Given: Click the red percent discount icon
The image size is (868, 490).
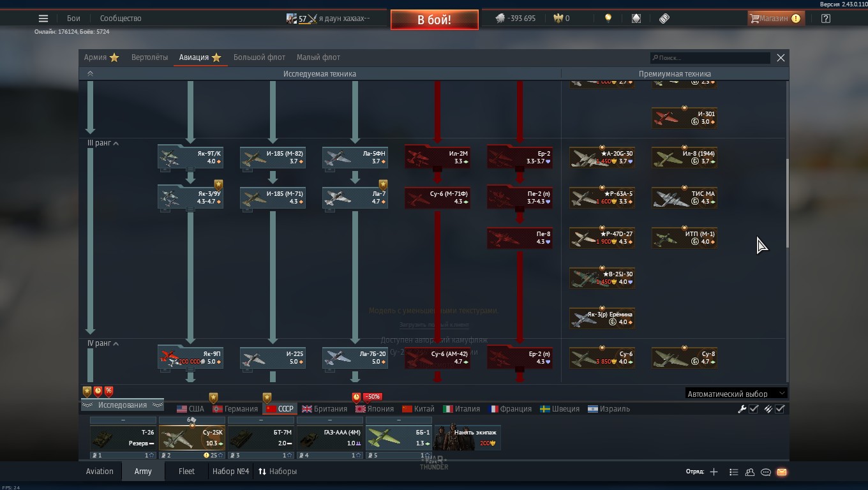Looking at the screenshot, I should (109, 391).
